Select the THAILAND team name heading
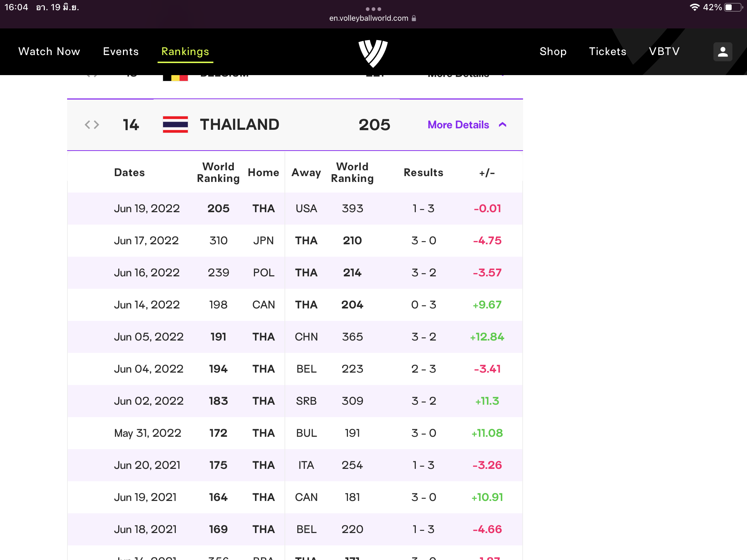The height and width of the screenshot is (560, 747). pos(240,125)
